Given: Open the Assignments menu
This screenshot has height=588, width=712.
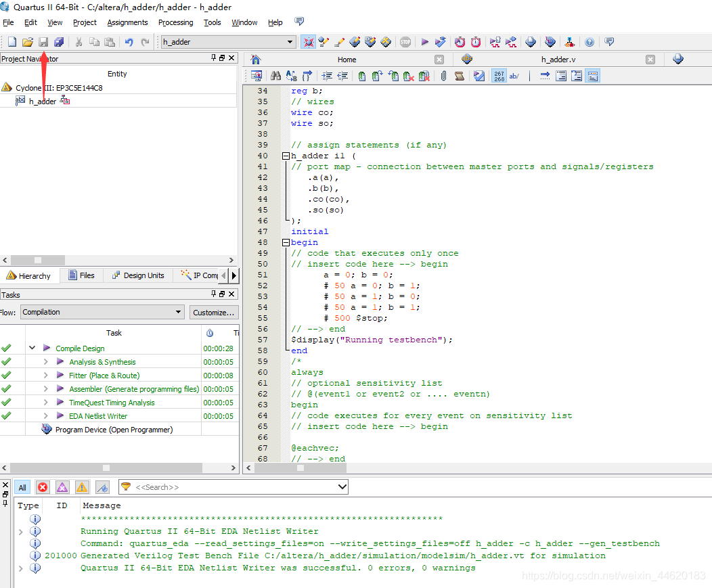Looking at the screenshot, I should (127, 22).
